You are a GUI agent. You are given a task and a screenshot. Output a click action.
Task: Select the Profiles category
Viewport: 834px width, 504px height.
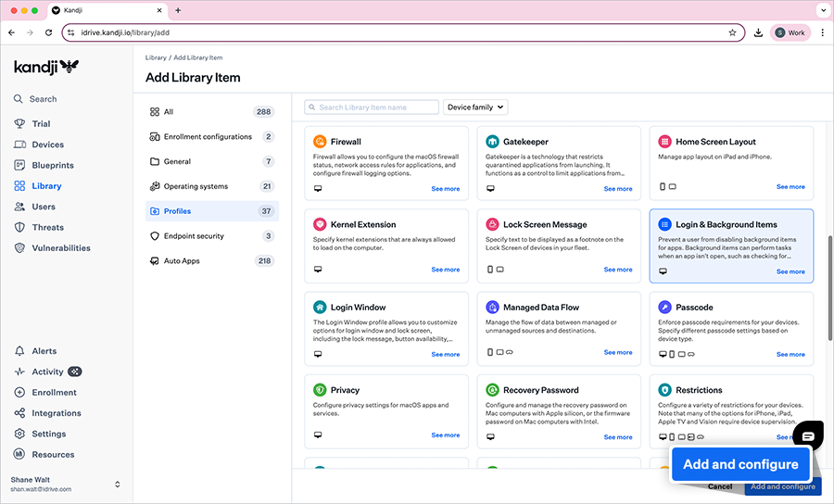tap(211, 211)
